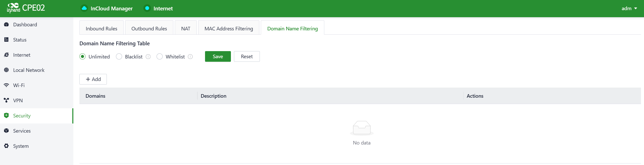Click the info icon next to Blacklist

pos(148,57)
